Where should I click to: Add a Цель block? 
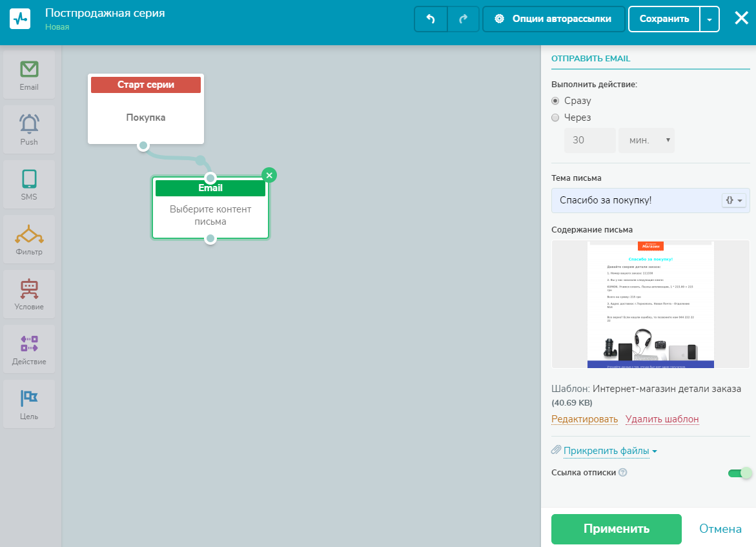(x=29, y=404)
